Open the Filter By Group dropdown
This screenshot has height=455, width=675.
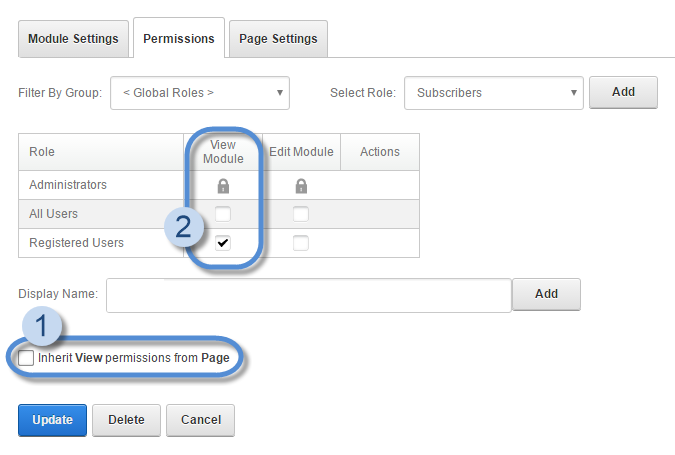(200, 93)
